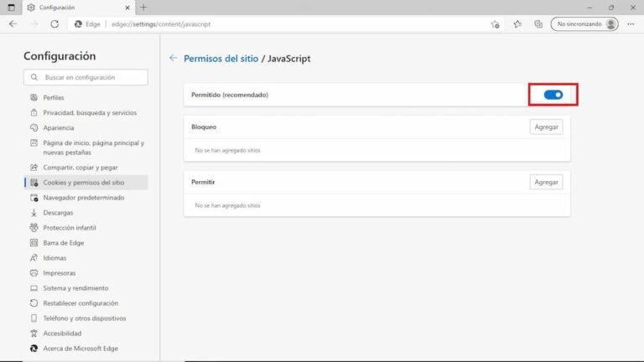The height and width of the screenshot is (362, 644).
Task: Open Página de inicio, página principal y nuevas pestañas
Action: click(x=86, y=147)
